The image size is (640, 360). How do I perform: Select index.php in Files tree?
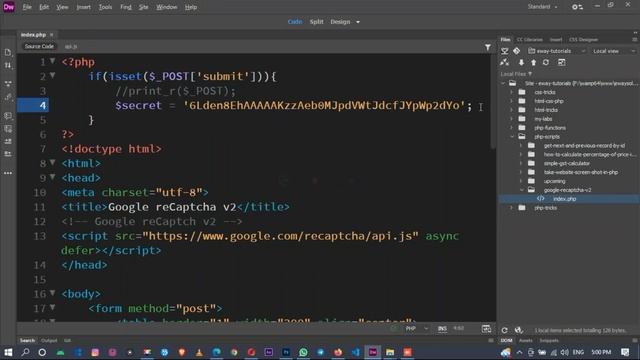(x=564, y=199)
